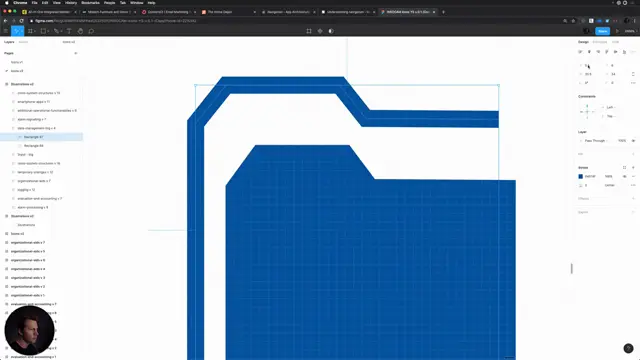
Task: Switch to the Code tab
Action: pos(615,42)
